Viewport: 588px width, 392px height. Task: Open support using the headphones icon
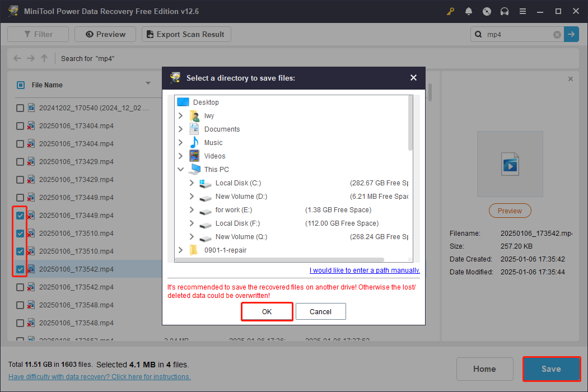[505, 11]
